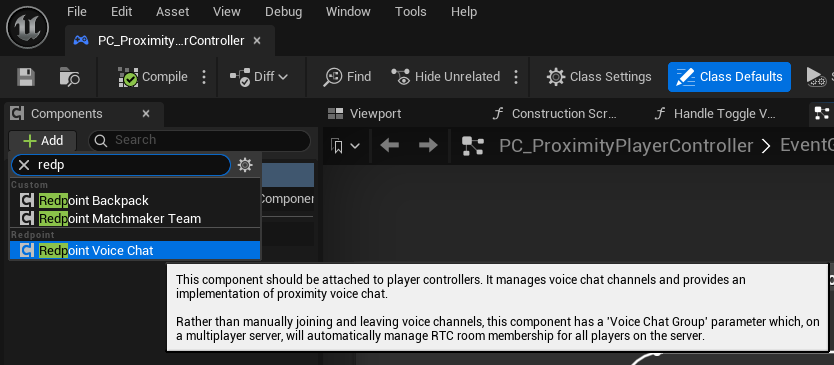Screen dimensions: 834x365
Task: Switch to the Construction Script tab
Action: click(x=555, y=113)
